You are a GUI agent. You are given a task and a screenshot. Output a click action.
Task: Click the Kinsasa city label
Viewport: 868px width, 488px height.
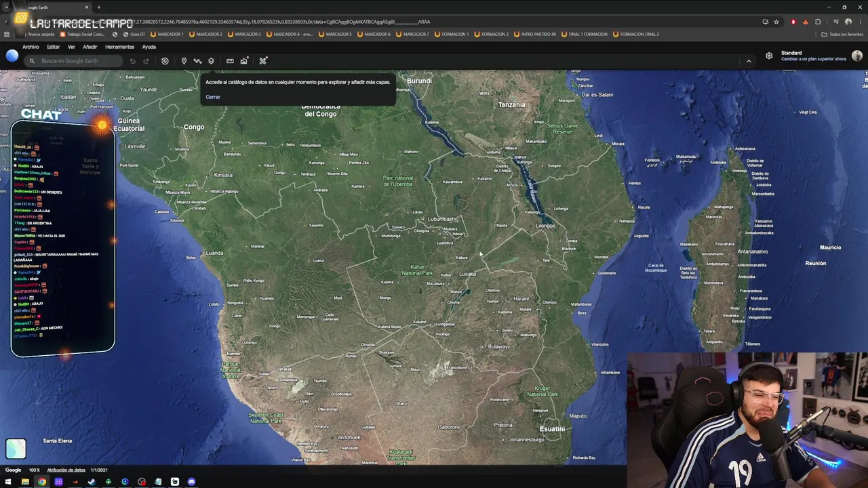coord(223,175)
